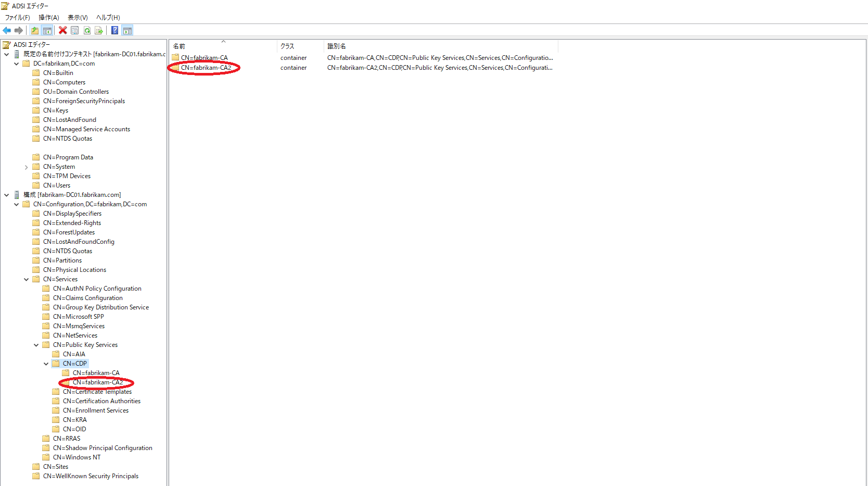Select CN=Keys container
This screenshot has height=486, width=868.
pos(56,110)
